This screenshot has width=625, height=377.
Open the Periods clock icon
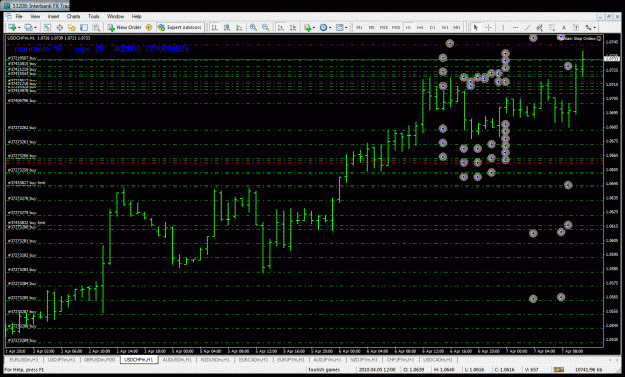[x=323, y=27]
